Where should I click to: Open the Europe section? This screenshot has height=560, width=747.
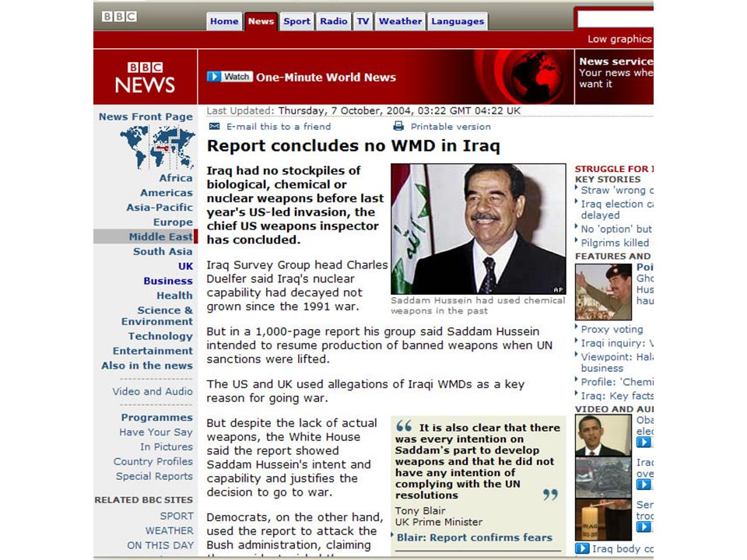(x=173, y=222)
